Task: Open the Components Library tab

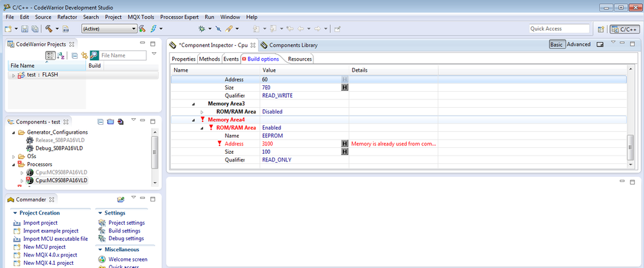Action: click(x=289, y=45)
